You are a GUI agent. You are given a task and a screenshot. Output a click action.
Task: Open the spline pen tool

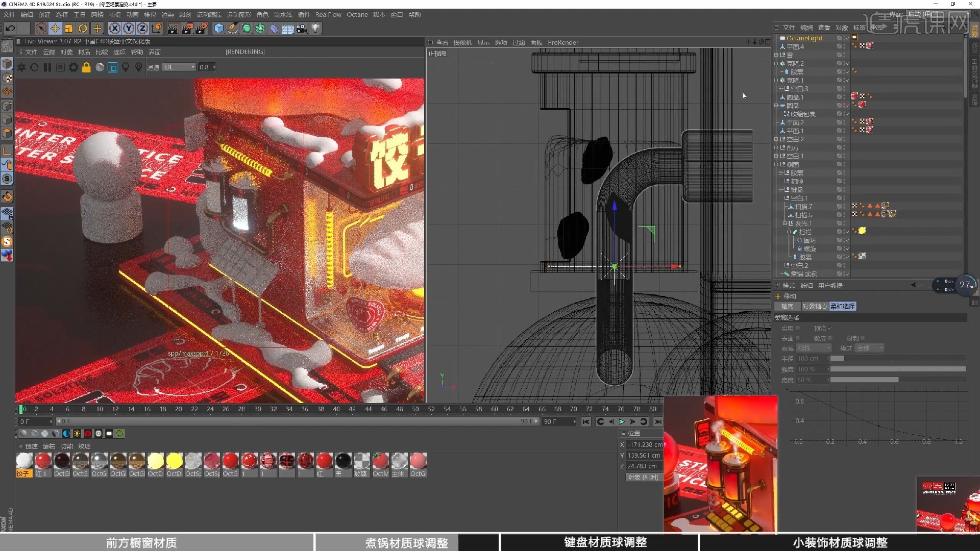coord(233,29)
